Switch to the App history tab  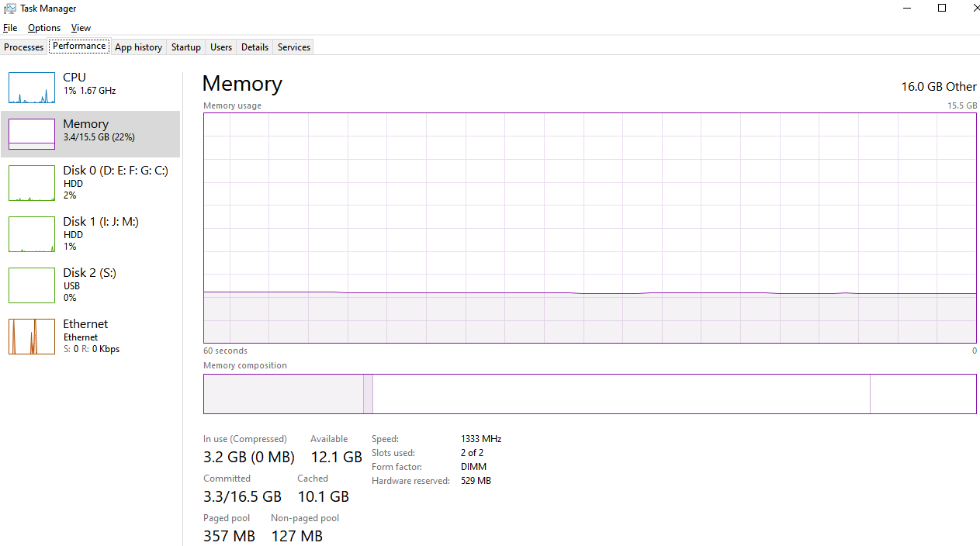coord(138,47)
